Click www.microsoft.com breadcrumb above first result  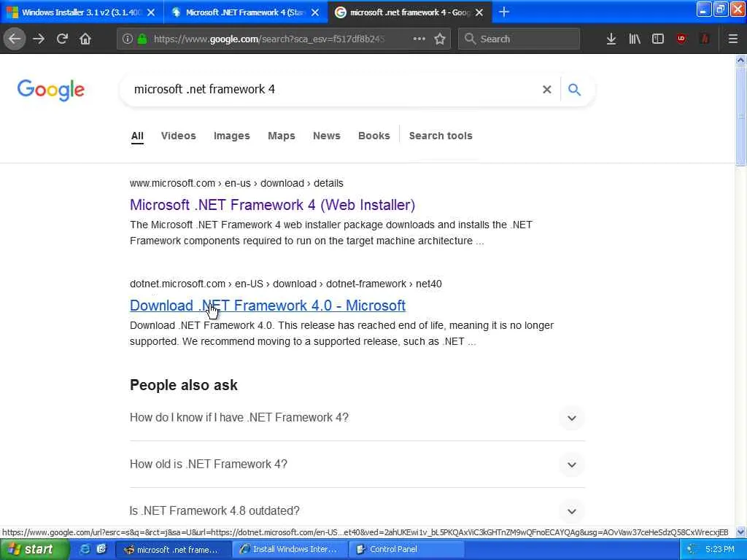coord(172,183)
